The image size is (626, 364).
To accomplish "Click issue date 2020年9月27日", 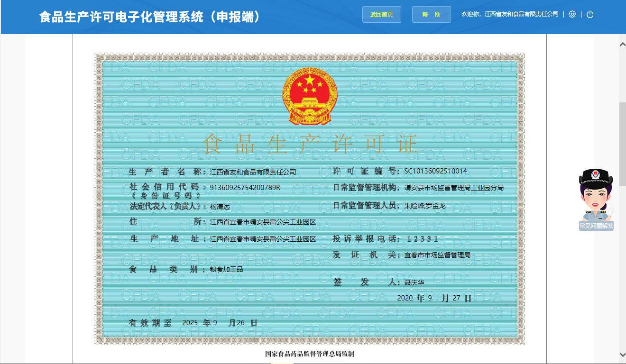I will pyautogui.click(x=434, y=298).
